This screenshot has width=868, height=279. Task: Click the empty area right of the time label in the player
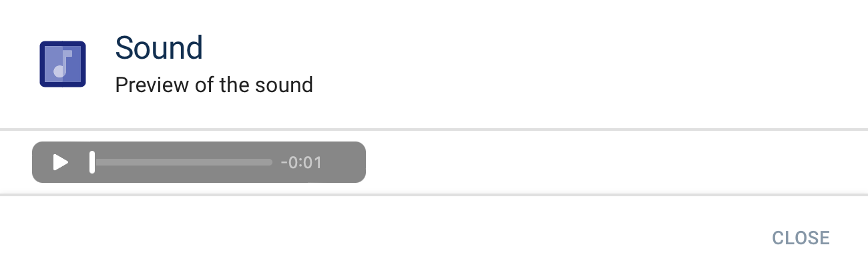pos(344,162)
